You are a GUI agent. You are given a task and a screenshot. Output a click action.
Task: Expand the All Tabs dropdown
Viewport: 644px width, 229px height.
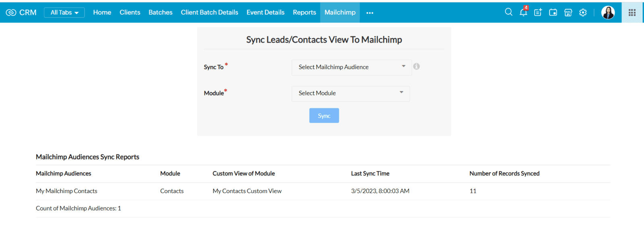64,12
